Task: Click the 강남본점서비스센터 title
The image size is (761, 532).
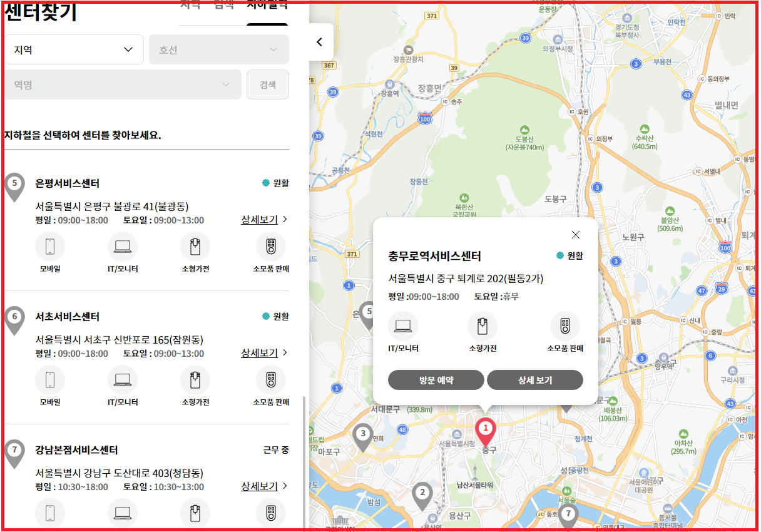Action: tap(76, 450)
